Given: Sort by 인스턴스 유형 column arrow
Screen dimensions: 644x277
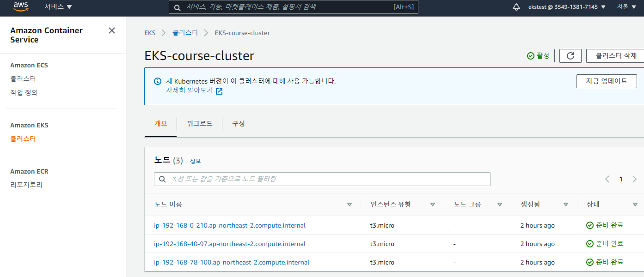Looking at the screenshot, I should [433, 205].
